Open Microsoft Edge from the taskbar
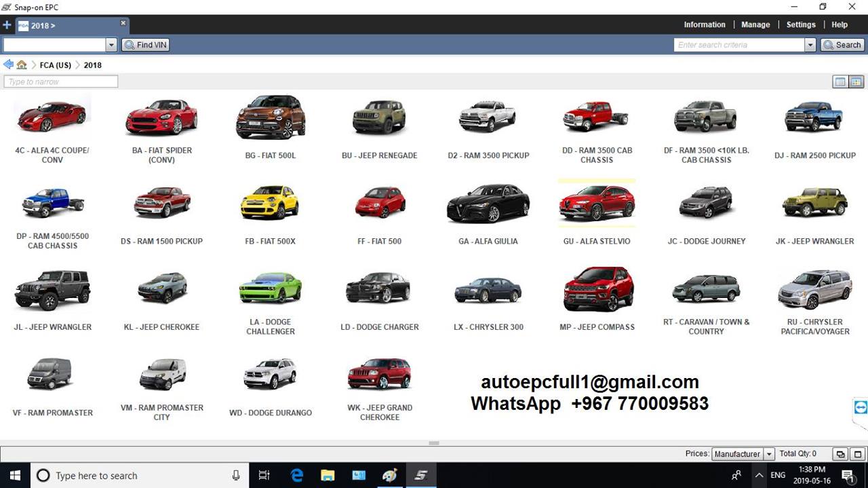The width and height of the screenshot is (868, 488). tap(296, 475)
